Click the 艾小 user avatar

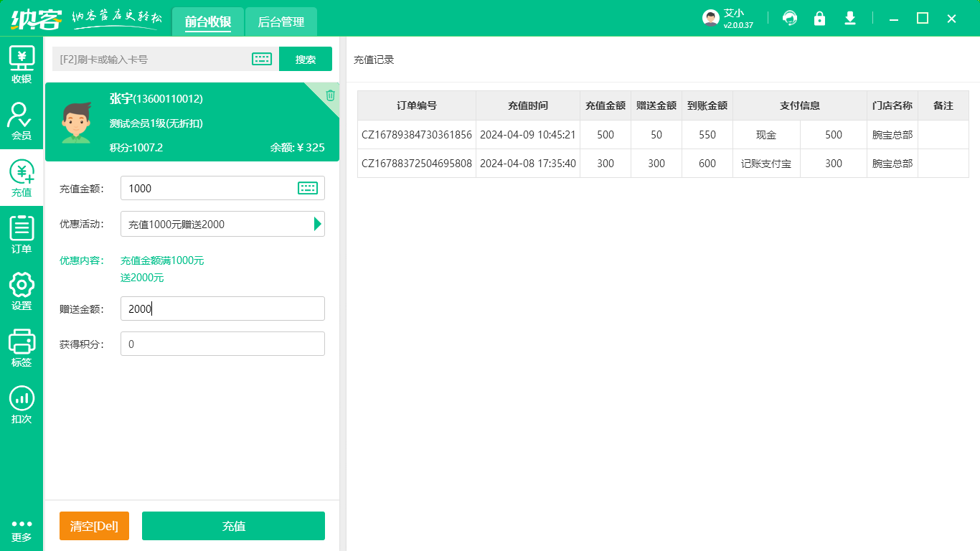click(711, 19)
